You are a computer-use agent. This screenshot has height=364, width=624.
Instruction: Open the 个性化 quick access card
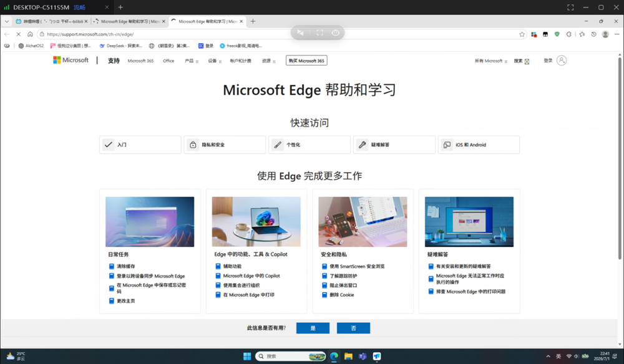pyautogui.click(x=310, y=145)
